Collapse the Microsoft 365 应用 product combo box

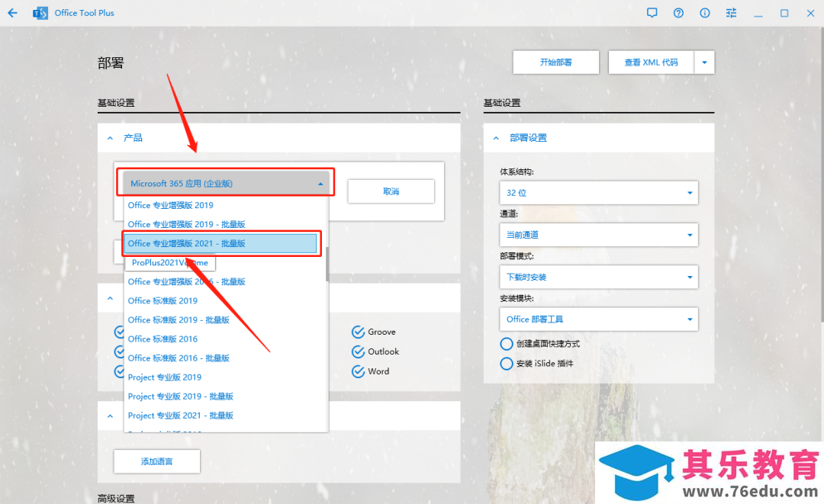[x=226, y=183]
